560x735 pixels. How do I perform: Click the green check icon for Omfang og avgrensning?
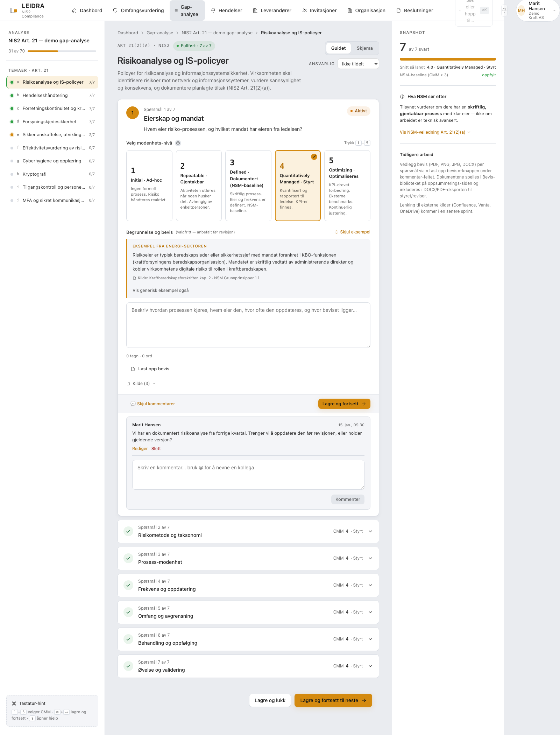128,612
